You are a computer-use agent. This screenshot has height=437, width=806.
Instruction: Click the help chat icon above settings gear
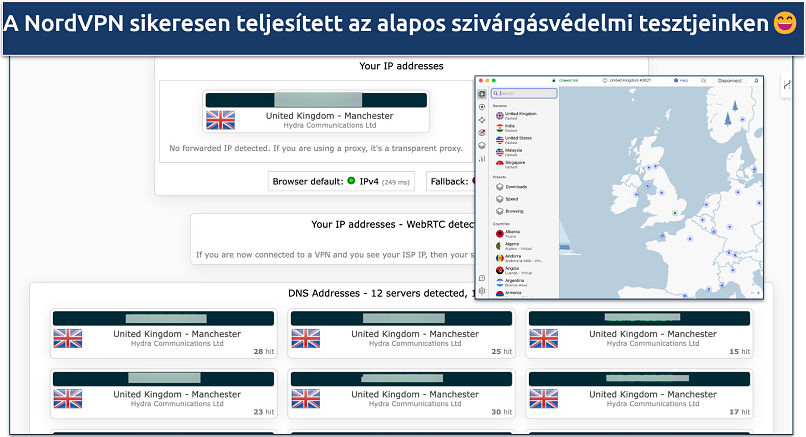coord(482,278)
